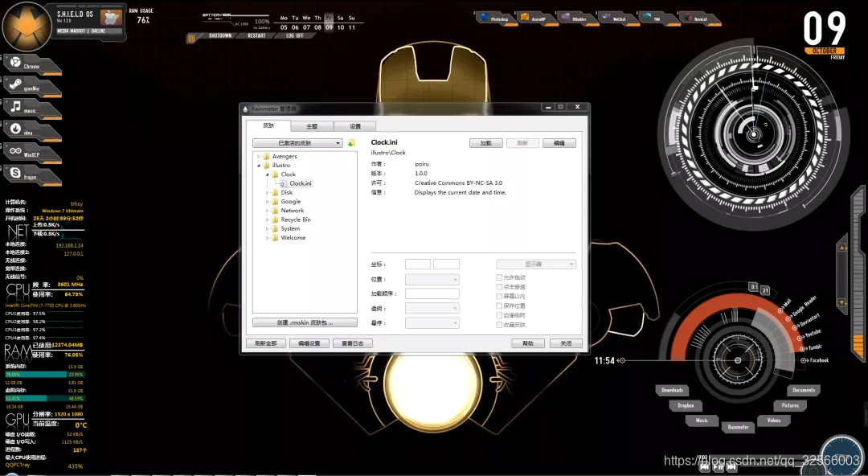Open the 位置 position dropdown
This screenshot has height=476, width=868.
pyautogui.click(x=432, y=279)
